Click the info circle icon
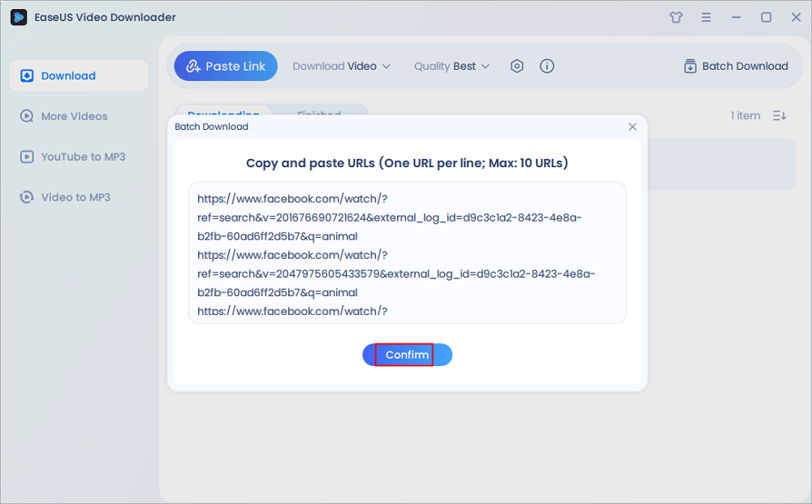Viewport: 812px width, 504px height. pos(546,67)
